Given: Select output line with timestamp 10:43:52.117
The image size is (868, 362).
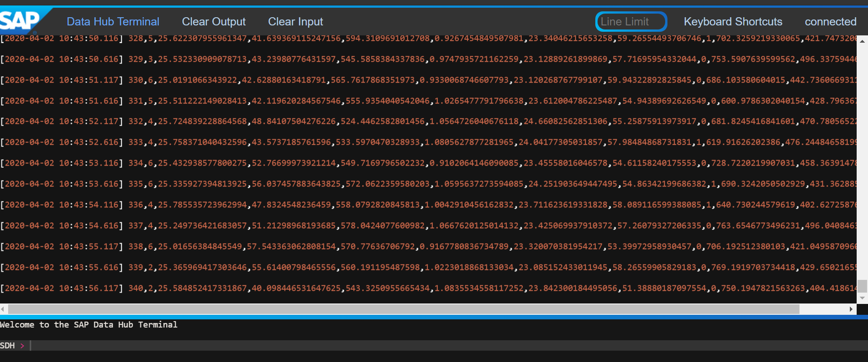Looking at the screenshot, I should [x=428, y=122].
